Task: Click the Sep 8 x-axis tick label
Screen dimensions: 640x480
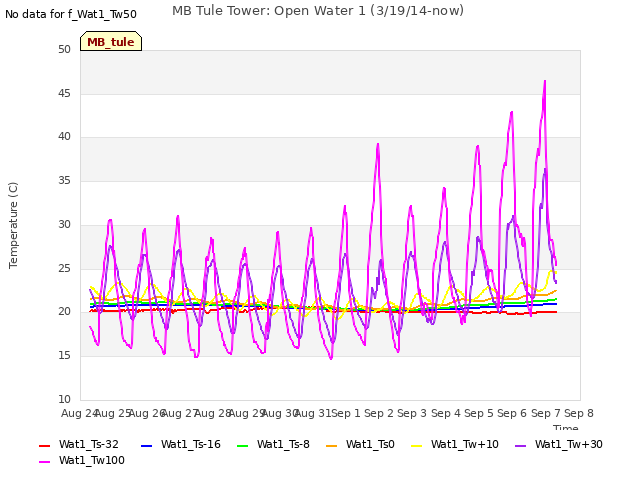Action: coord(578,413)
